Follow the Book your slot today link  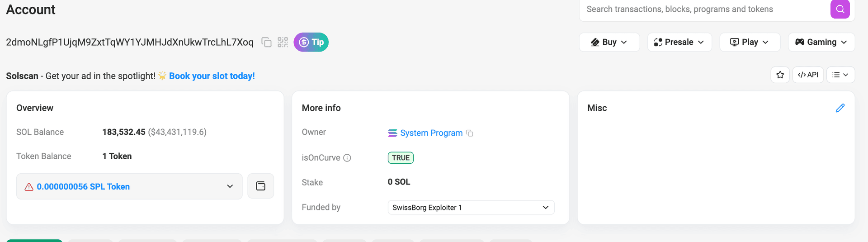212,76
